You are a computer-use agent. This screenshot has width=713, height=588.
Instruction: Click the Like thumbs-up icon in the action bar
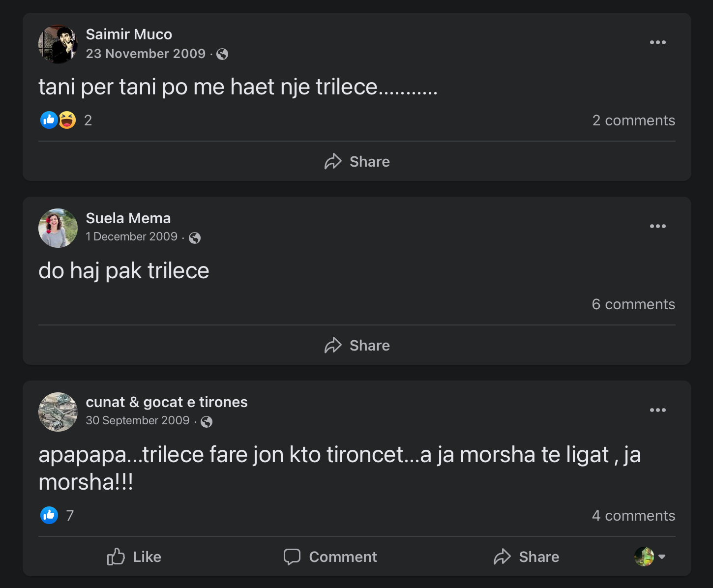click(116, 557)
